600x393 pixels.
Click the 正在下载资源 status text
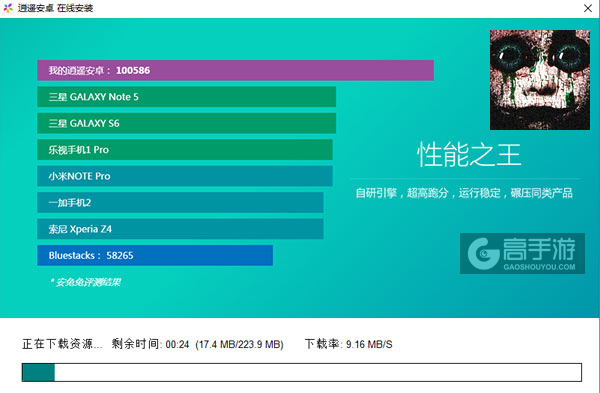click(x=62, y=344)
